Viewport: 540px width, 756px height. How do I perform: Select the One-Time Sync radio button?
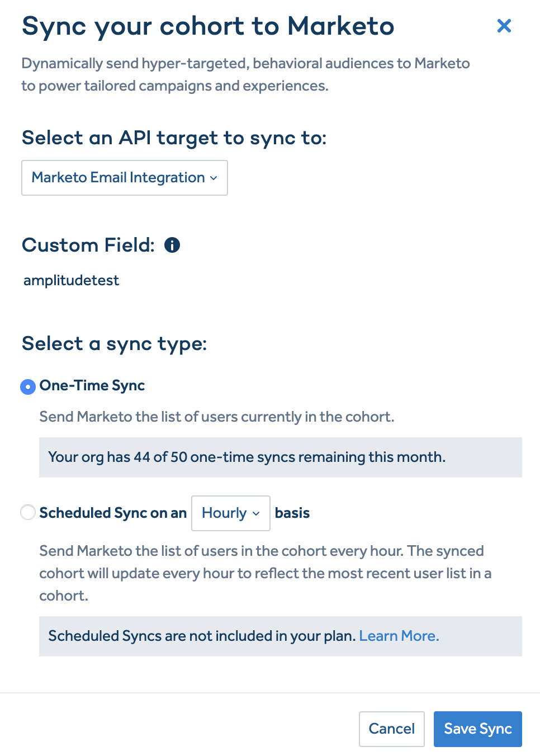(x=28, y=386)
